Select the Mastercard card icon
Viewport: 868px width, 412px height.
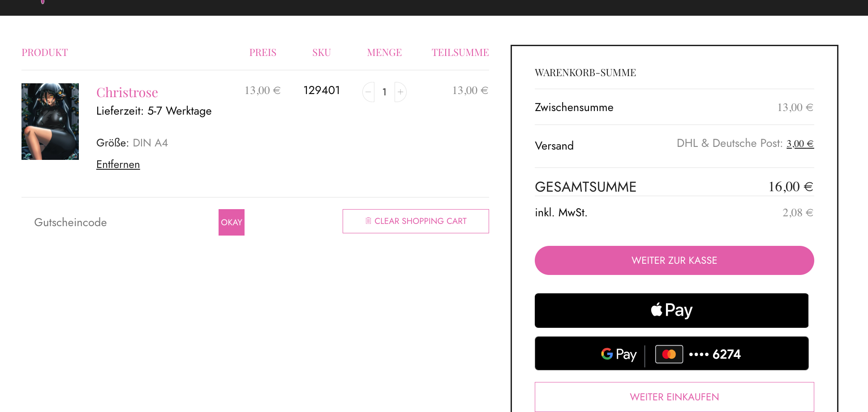point(669,354)
